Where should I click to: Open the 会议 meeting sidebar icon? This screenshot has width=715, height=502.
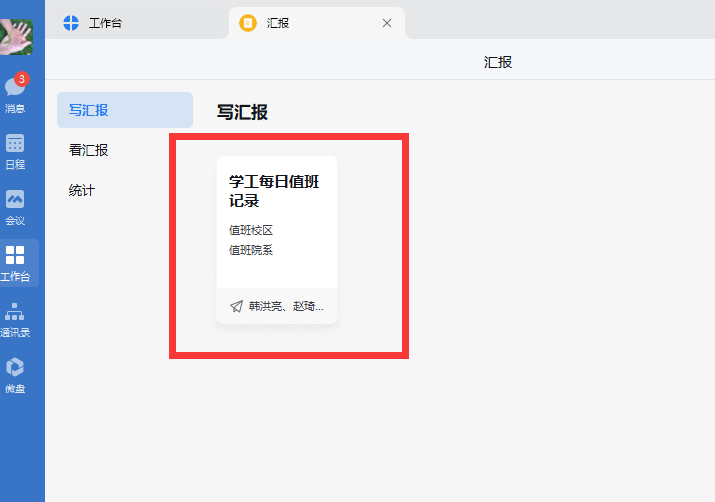(15, 208)
